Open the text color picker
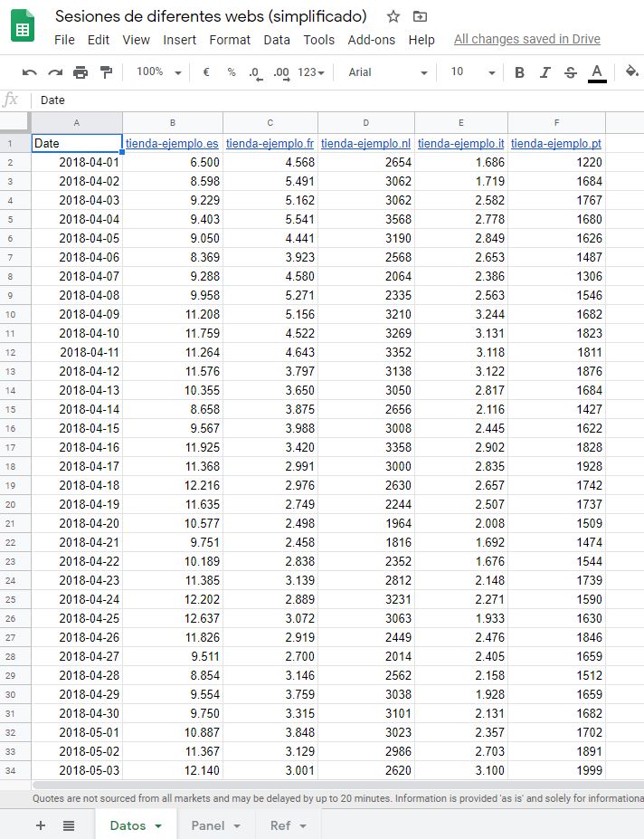Image resolution: width=644 pixels, height=839 pixels. (x=597, y=72)
